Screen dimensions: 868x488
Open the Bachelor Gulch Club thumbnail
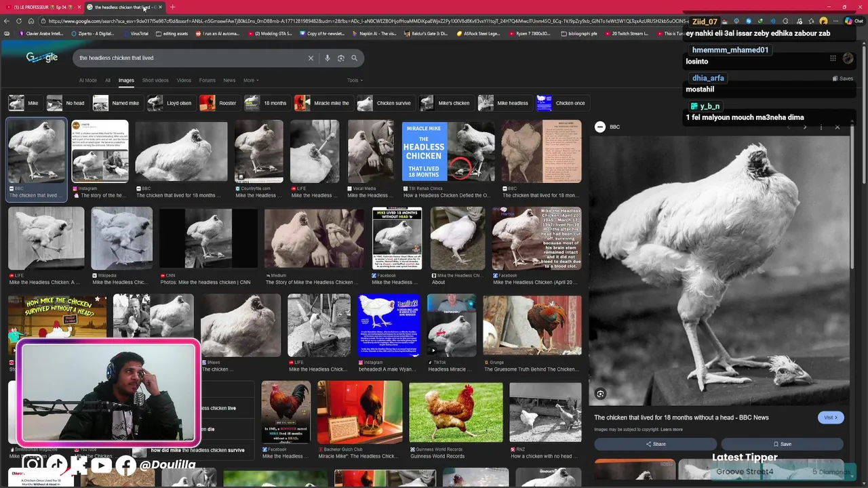click(x=360, y=412)
